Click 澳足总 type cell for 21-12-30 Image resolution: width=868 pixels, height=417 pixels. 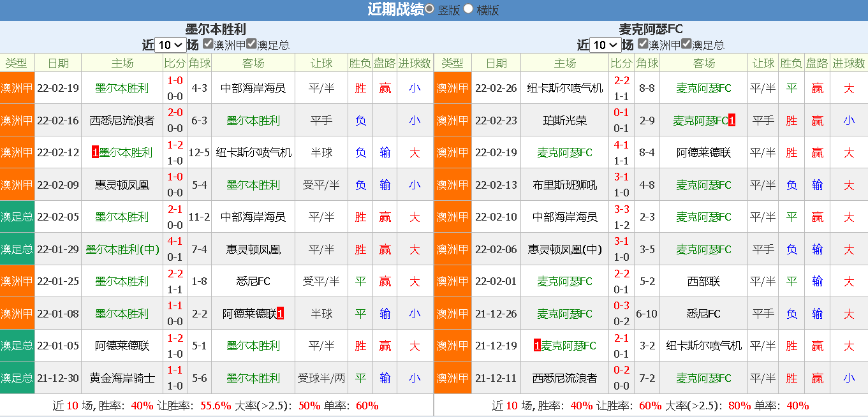point(17,378)
